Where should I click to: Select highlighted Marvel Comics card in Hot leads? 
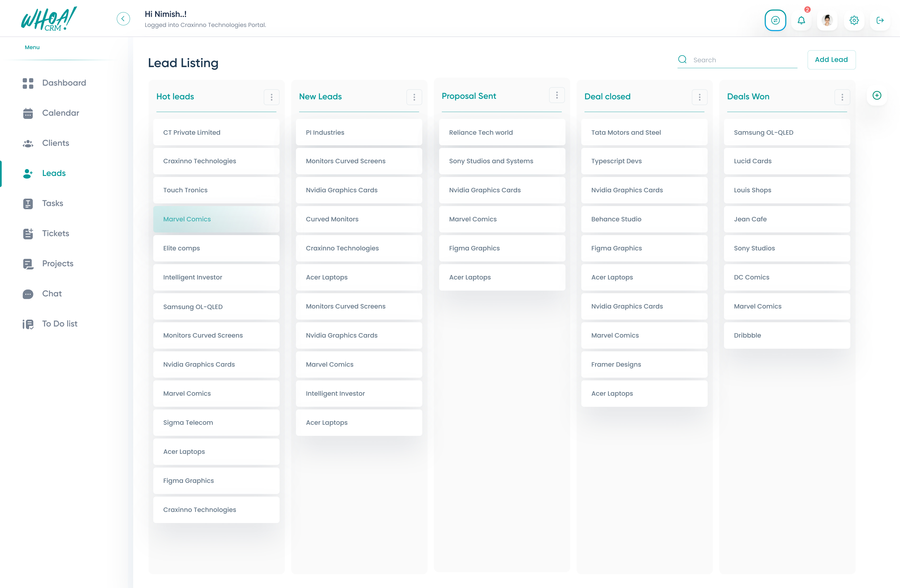(216, 219)
